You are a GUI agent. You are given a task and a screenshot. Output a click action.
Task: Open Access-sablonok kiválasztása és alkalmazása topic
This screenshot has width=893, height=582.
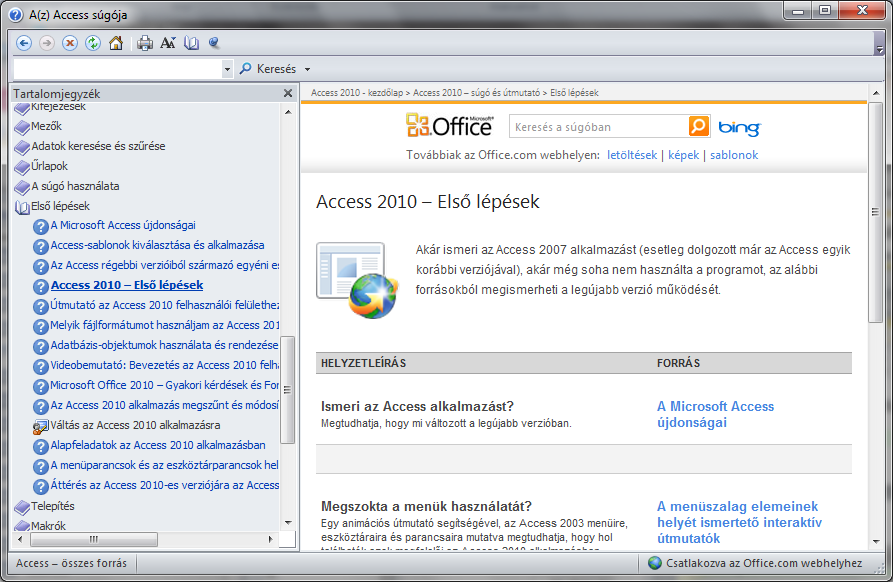tap(157, 245)
